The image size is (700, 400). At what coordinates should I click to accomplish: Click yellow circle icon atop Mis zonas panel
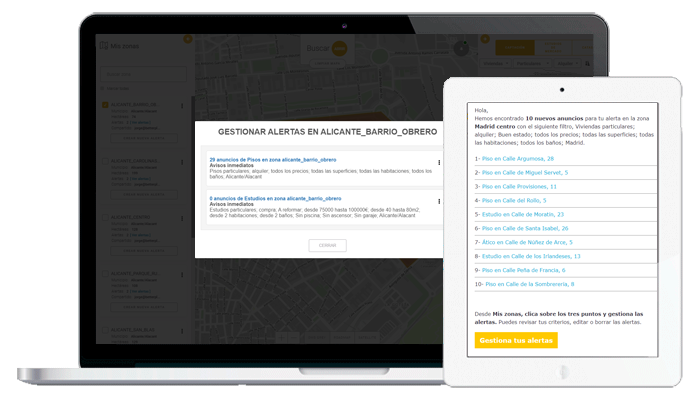click(x=188, y=39)
